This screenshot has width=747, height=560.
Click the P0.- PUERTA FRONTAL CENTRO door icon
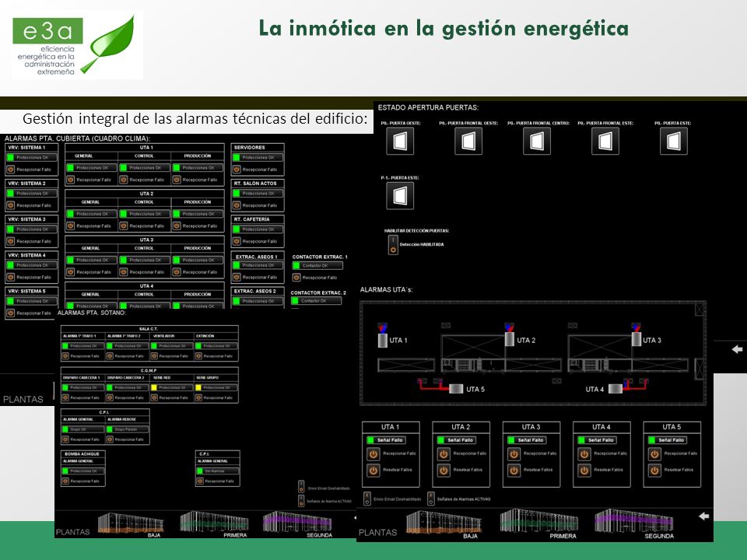[x=537, y=141]
